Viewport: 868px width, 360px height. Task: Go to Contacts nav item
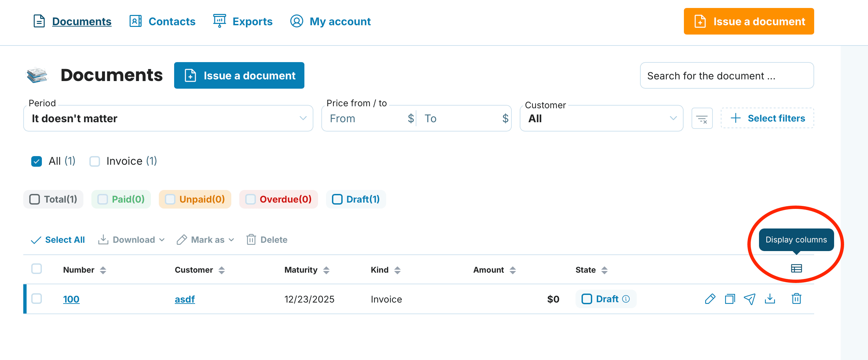[x=163, y=21]
